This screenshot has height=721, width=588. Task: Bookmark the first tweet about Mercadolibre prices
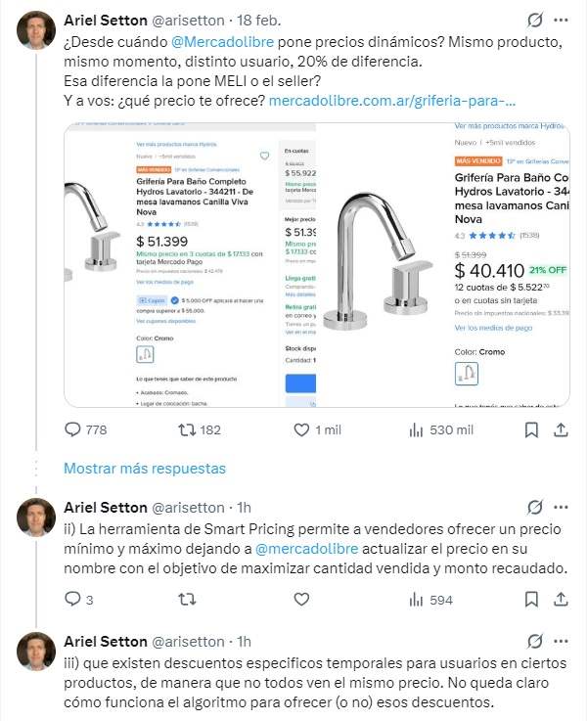[x=531, y=429]
